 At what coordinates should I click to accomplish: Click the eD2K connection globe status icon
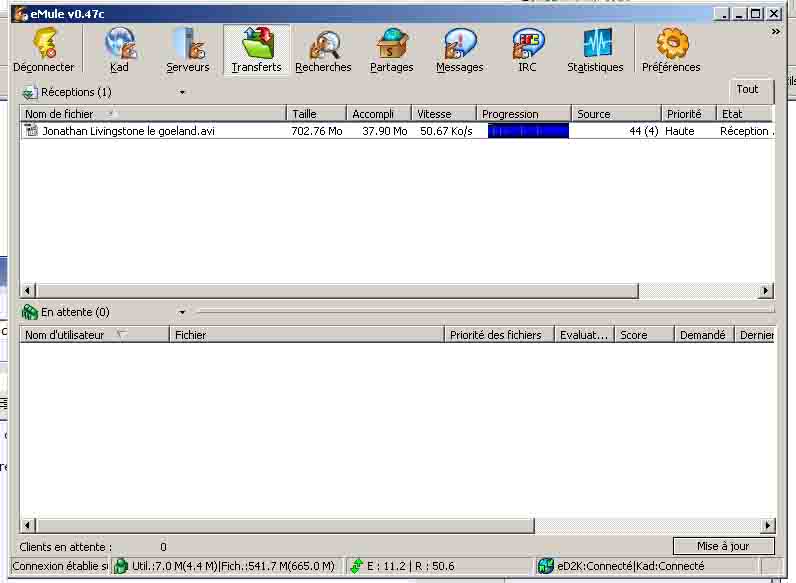546,566
